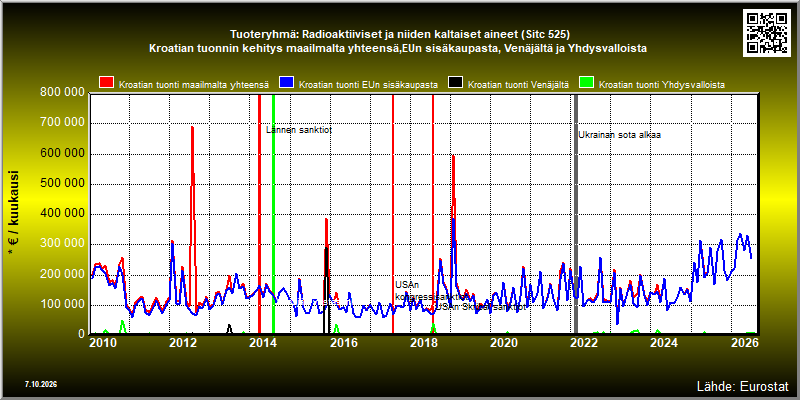Click the USAn Skripal sanktiot annotation
800x400 pixels.
[x=480, y=307]
